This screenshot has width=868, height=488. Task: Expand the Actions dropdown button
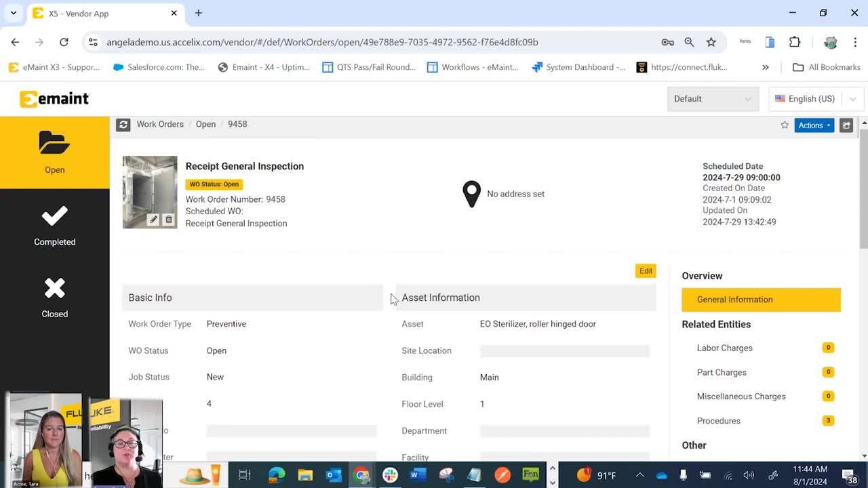coord(814,125)
